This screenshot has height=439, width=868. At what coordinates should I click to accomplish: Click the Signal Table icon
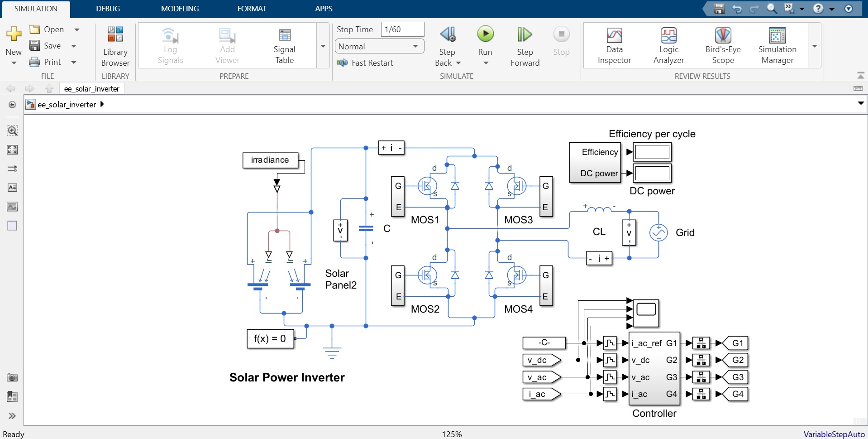pyautogui.click(x=284, y=45)
